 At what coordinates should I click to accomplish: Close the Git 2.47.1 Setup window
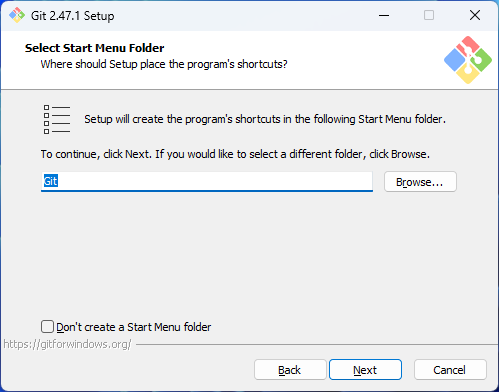click(x=475, y=15)
